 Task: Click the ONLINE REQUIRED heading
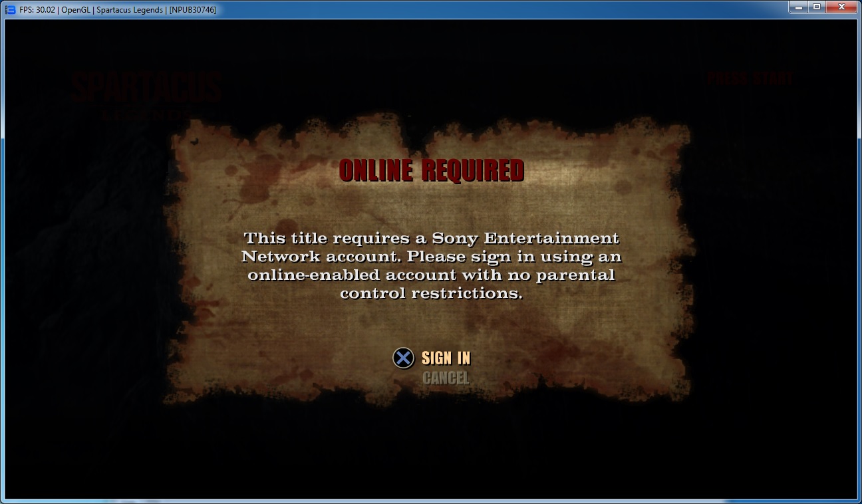pos(432,171)
